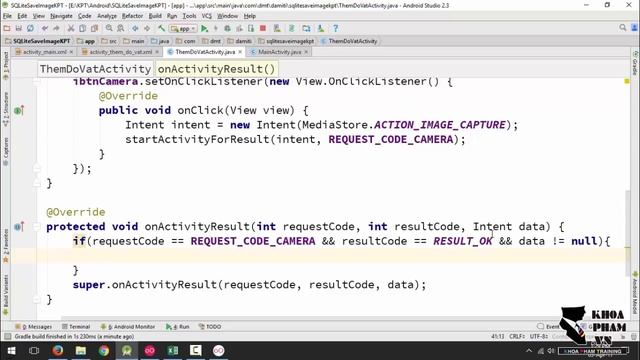This screenshot has height=360, width=640.
Task: Open the Gradle side panel
Action: (x=635, y=63)
